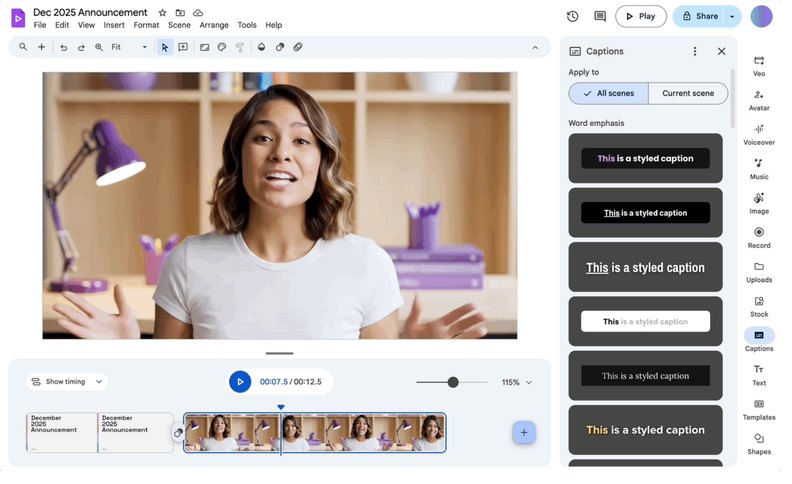The height and width of the screenshot is (484, 792).
Task: Open the Veo tool in sidebar
Action: pos(759,66)
